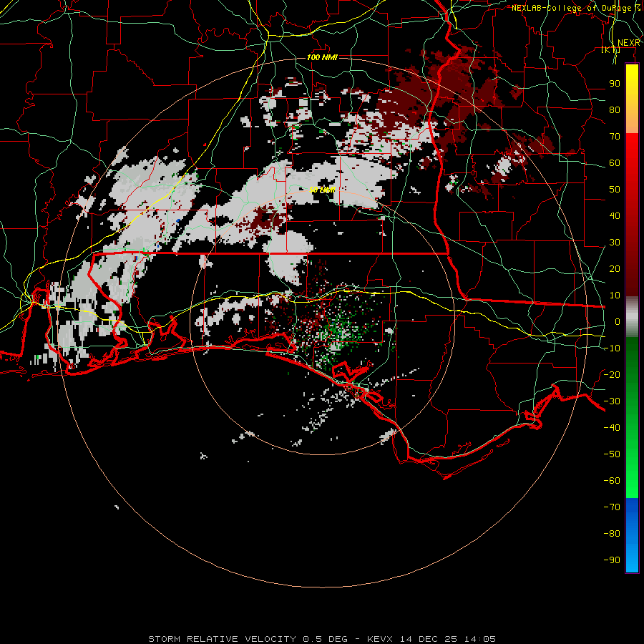The width and height of the screenshot is (644, 644).
Task: Click the 80 value on the velocity scale
Action: pos(615,109)
